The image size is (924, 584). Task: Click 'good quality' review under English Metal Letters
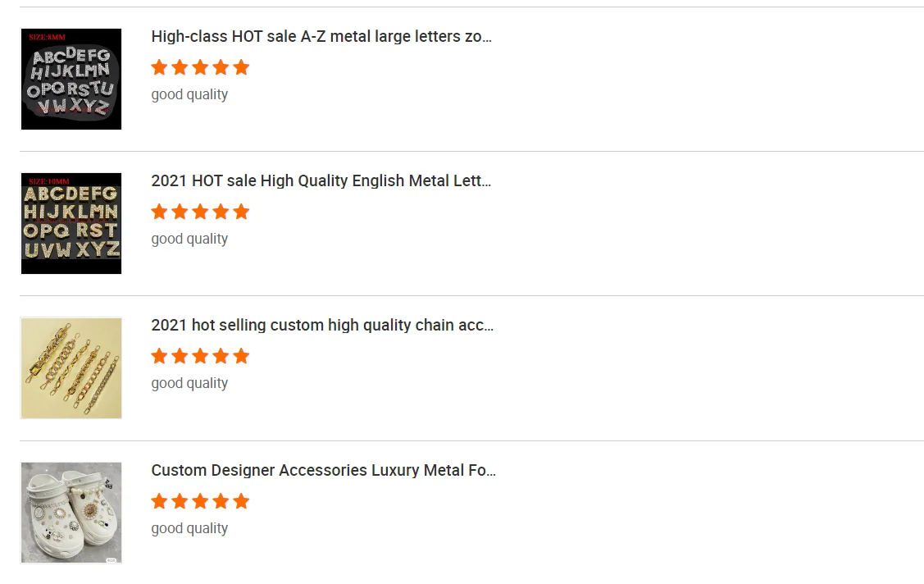(189, 239)
